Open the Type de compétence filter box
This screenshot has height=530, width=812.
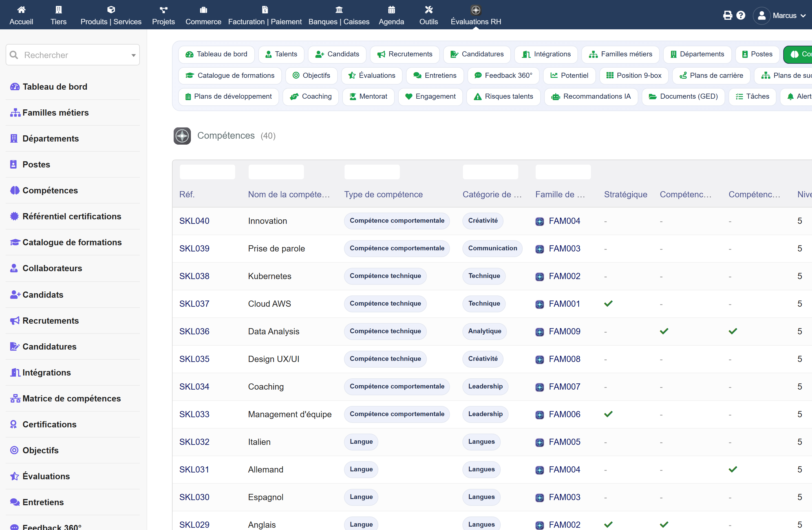372,172
